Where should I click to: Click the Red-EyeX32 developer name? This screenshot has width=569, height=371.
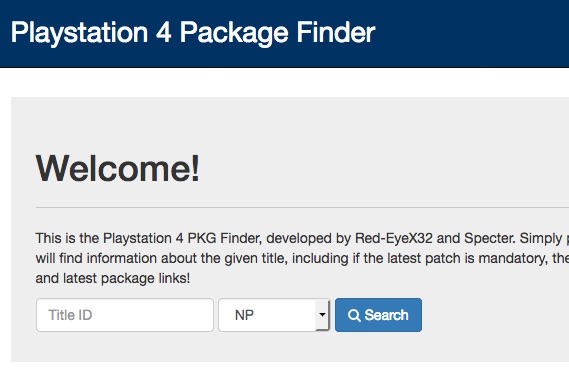394,238
